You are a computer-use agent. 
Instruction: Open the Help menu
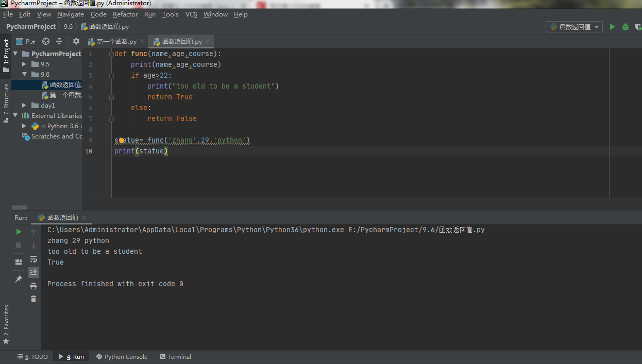click(x=241, y=14)
